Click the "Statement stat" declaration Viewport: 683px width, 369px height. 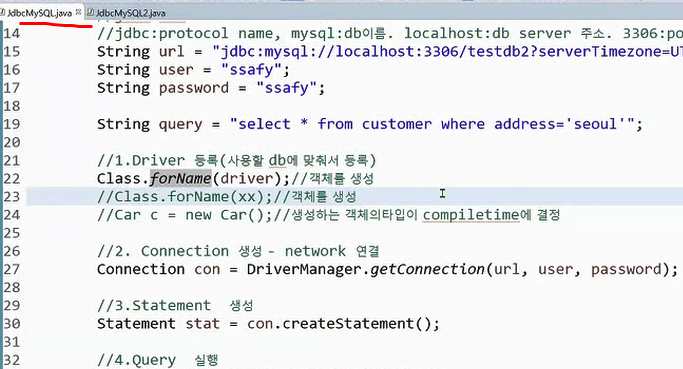pyautogui.click(x=159, y=324)
